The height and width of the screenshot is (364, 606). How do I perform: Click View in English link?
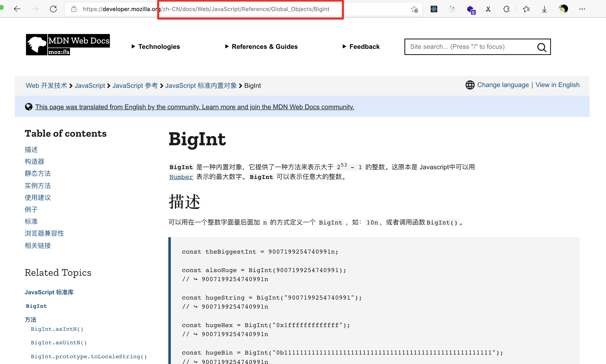(x=557, y=85)
